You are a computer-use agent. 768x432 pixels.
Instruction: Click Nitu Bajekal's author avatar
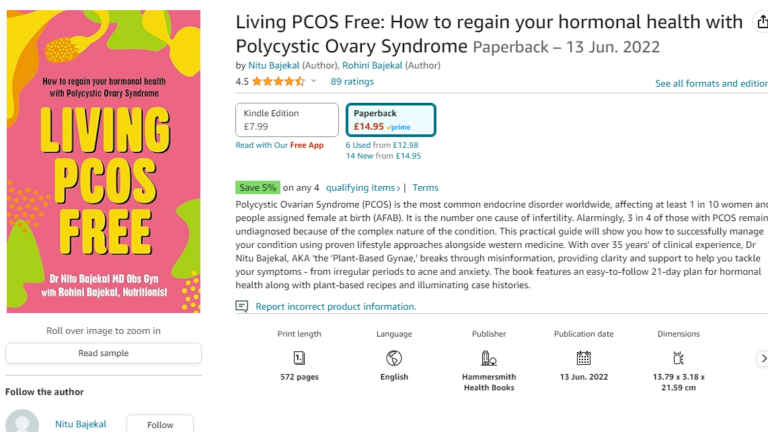[22, 421]
